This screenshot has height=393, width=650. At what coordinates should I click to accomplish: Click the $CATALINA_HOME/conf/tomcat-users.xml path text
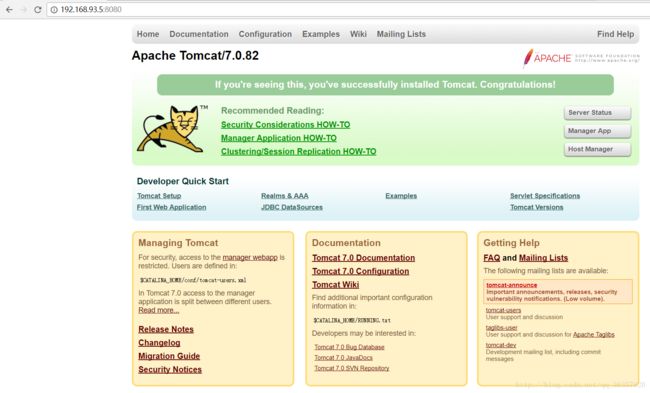coord(193,280)
